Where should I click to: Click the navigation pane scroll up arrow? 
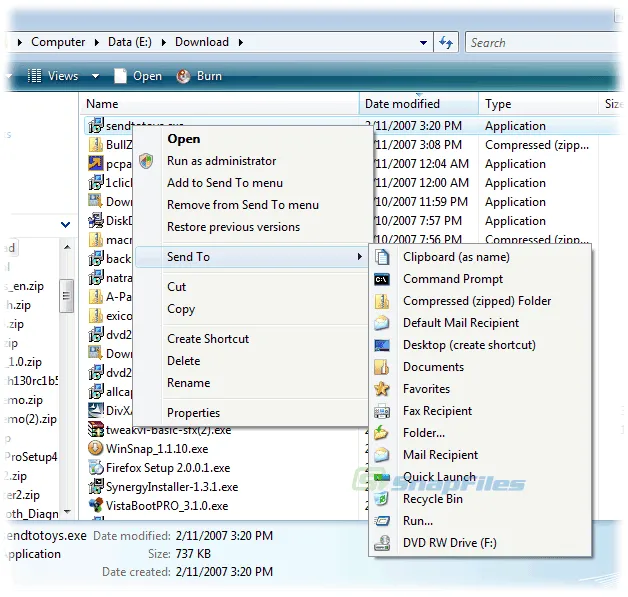(67, 247)
